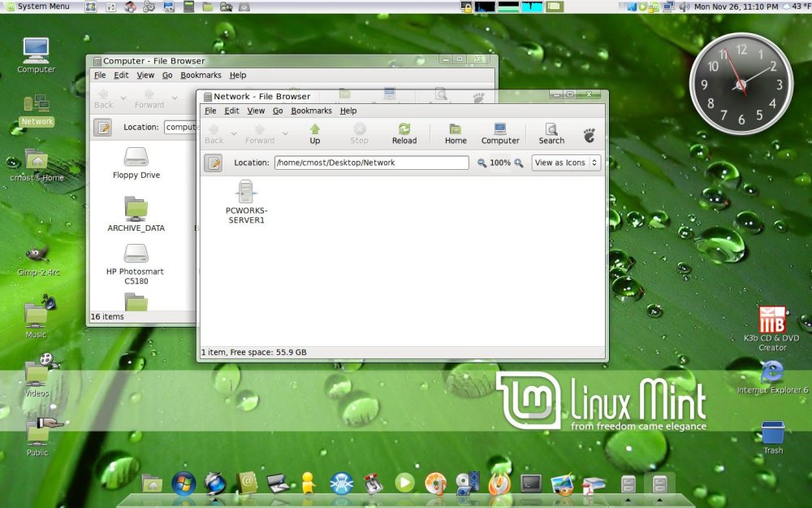Open Computer from Network window toolbar
The height and width of the screenshot is (508, 812).
click(x=500, y=134)
